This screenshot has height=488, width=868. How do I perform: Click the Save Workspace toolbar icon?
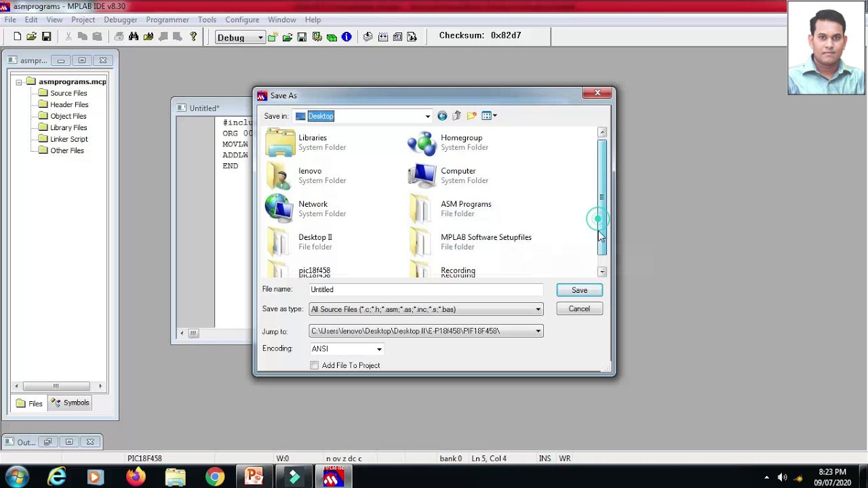pyautogui.click(x=302, y=37)
